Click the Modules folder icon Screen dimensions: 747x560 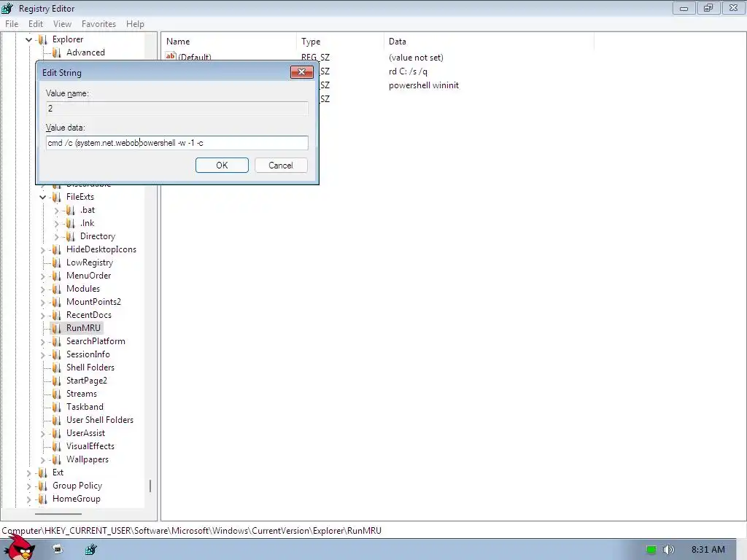(56, 289)
